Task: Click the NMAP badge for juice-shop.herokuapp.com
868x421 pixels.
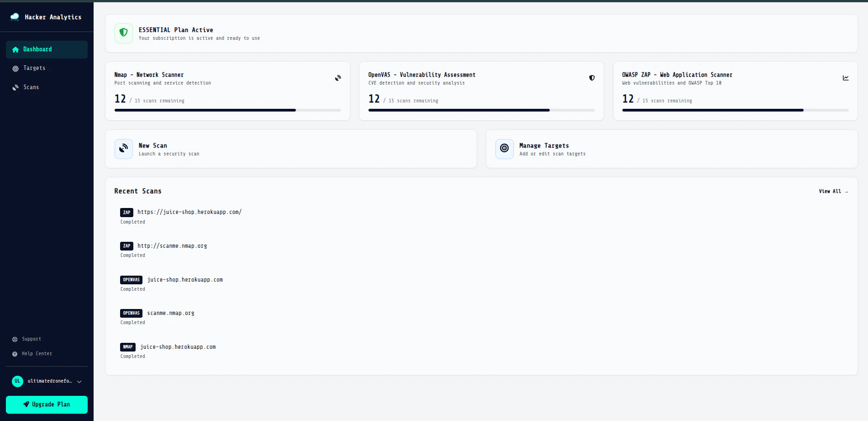Action: tap(127, 347)
